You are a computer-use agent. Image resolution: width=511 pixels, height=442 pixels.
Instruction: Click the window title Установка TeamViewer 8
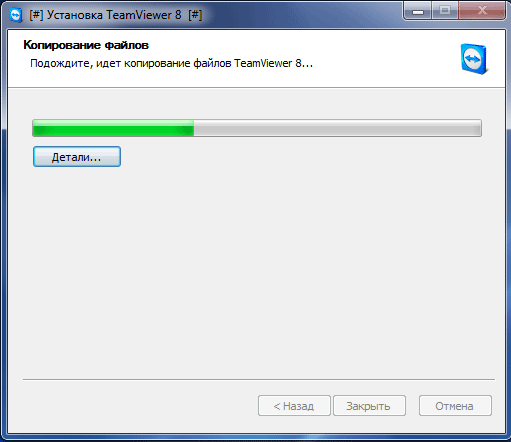click(x=114, y=15)
